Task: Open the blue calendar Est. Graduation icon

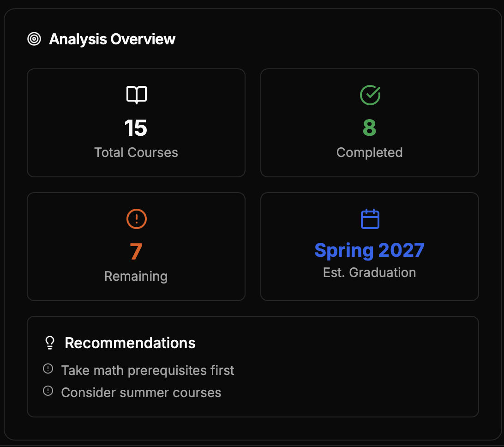Action: click(370, 218)
